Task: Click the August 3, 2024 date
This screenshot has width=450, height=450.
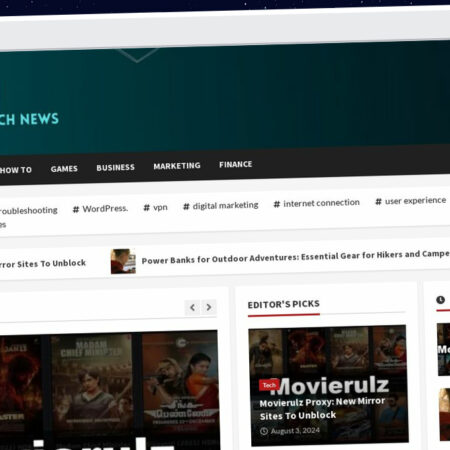Action: [295, 431]
